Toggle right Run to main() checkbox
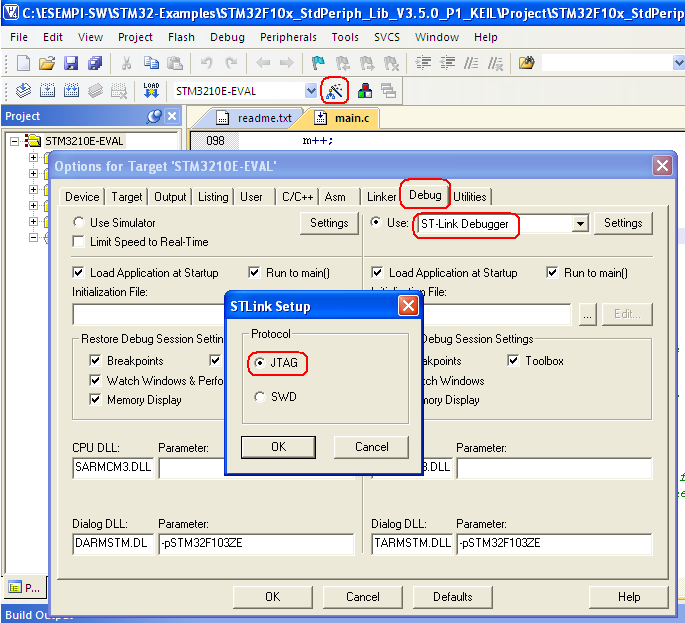Image resolution: width=685 pixels, height=623 pixels. click(x=552, y=273)
